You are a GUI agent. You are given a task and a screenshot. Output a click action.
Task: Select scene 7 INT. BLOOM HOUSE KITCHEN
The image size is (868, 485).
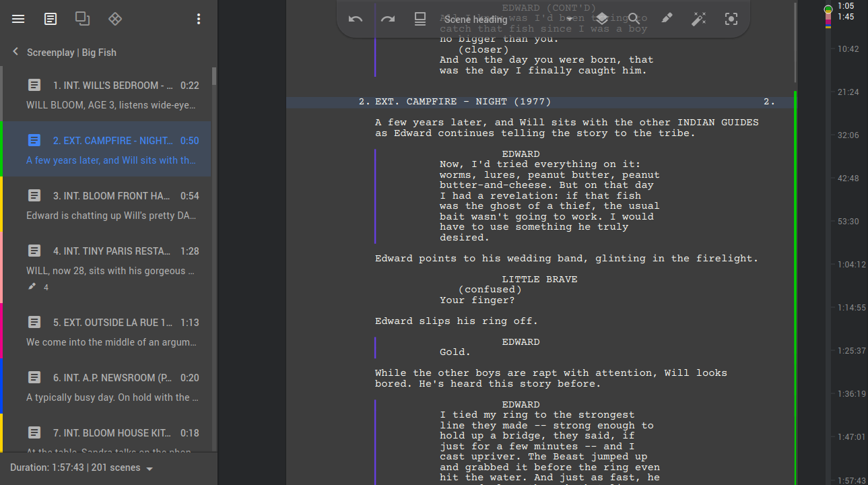pyautogui.click(x=107, y=432)
